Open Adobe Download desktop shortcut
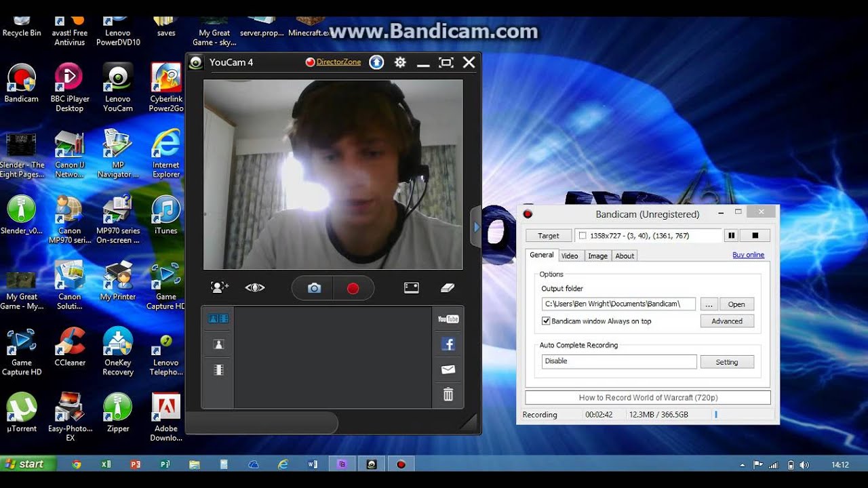The height and width of the screenshot is (488, 868). click(166, 418)
